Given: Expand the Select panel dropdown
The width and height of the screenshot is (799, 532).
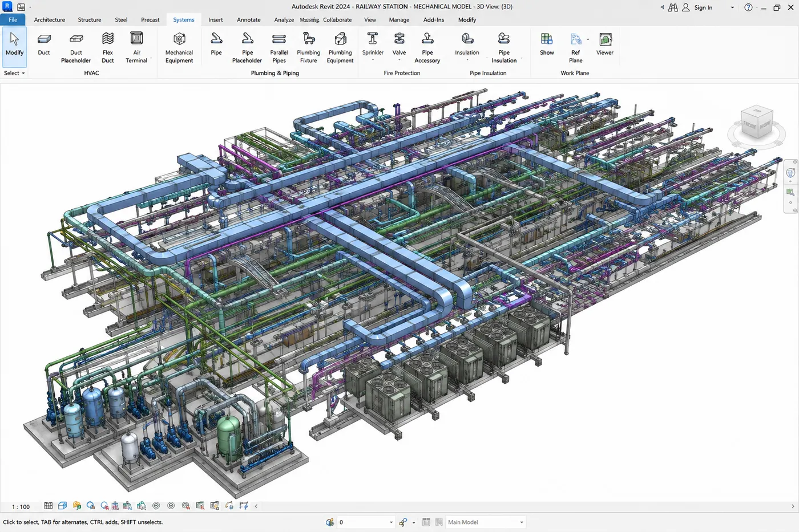Looking at the screenshot, I should [14, 73].
